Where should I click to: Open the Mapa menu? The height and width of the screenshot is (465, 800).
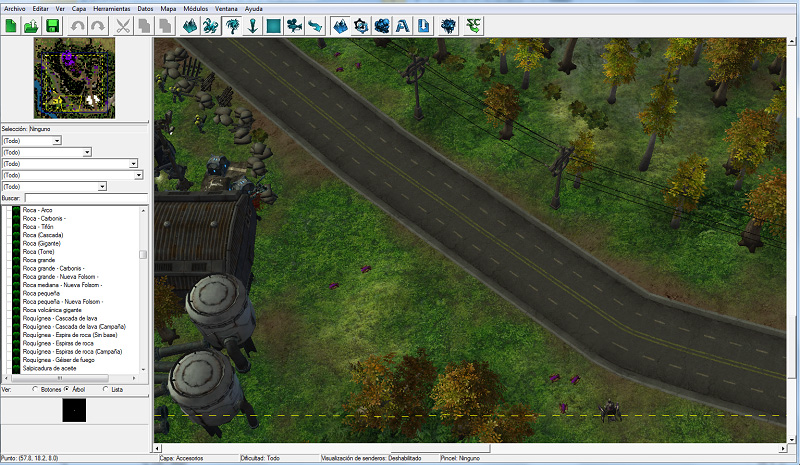[168, 9]
